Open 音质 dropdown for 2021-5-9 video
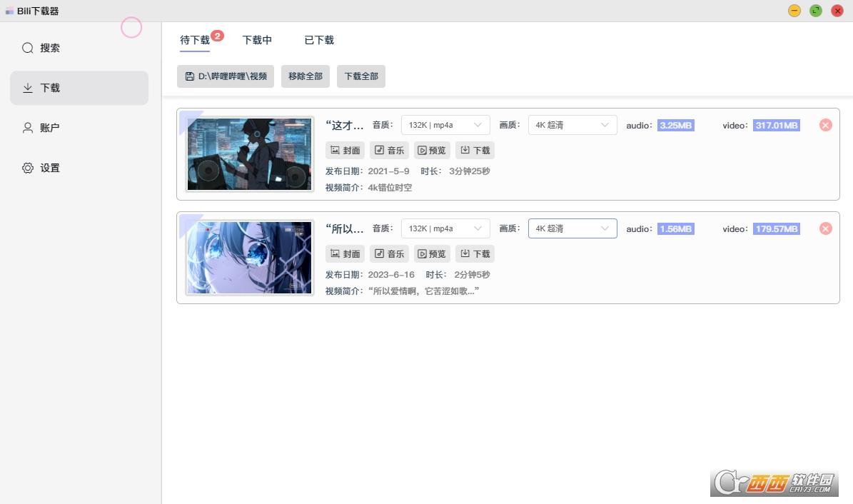Image resolution: width=853 pixels, height=504 pixels. (445, 125)
